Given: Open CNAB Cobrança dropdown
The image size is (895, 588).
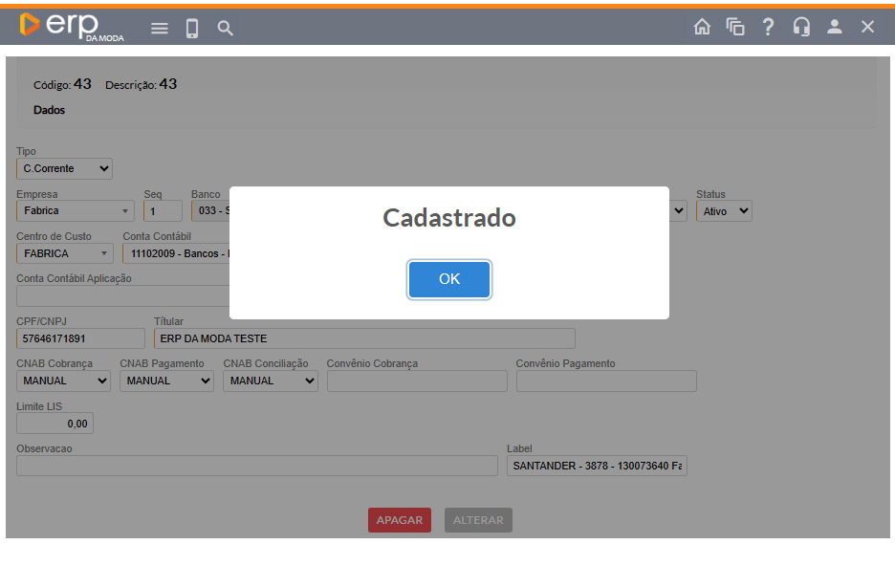Looking at the screenshot, I should pos(64,381).
